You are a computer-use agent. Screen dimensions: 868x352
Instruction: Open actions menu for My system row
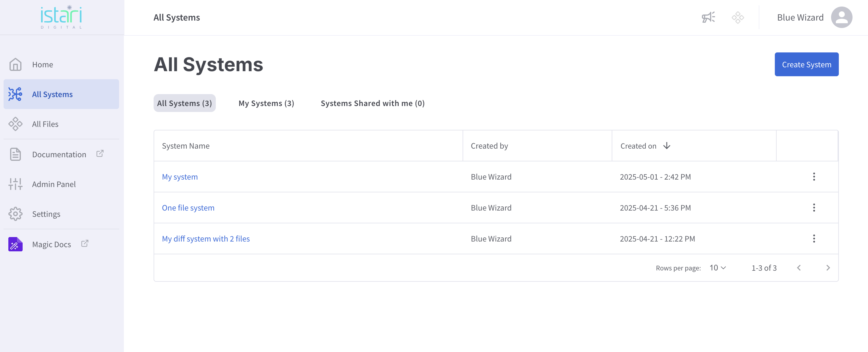(x=814, y=177)
